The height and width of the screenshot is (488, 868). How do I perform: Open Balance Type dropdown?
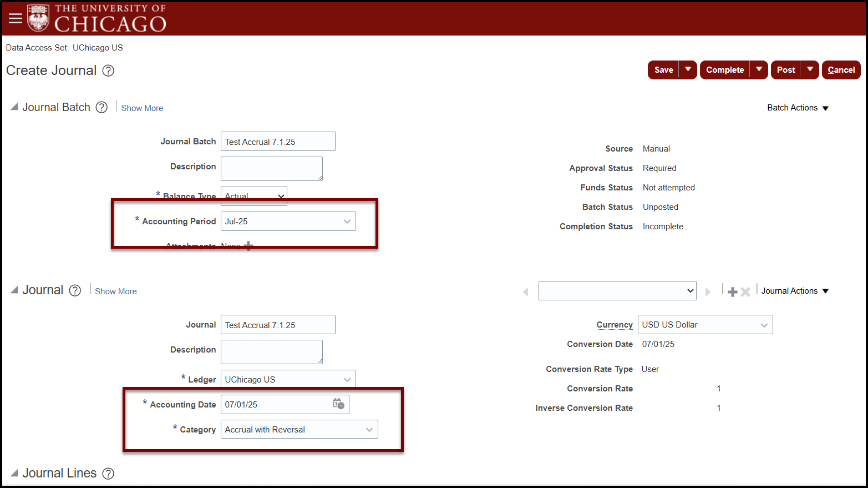tap(254, 196)
